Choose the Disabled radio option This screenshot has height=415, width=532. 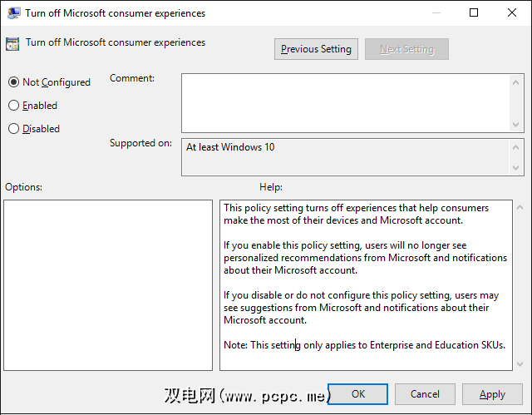tap(13, 129)
